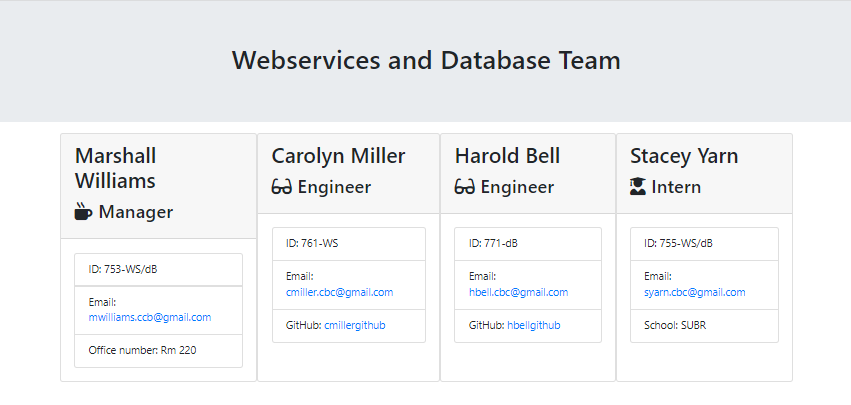Viewport: 851px width, 405px height.
Task: Click the Email: label on Marshall Williams' card
Action: click(102, 302)
